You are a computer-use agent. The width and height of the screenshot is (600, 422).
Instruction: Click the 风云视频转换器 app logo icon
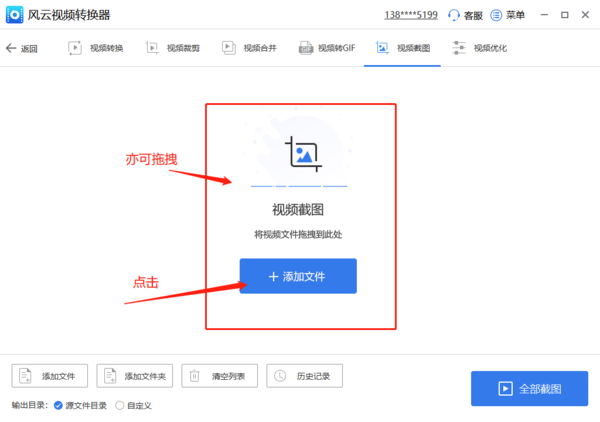coord(15,15)
